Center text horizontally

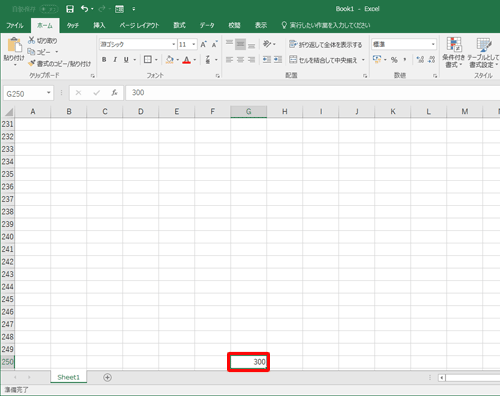(x=240, y=60)
